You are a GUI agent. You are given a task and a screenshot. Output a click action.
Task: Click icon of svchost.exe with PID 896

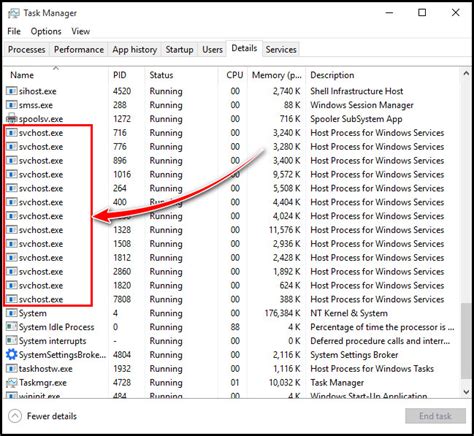pos(12,160)
